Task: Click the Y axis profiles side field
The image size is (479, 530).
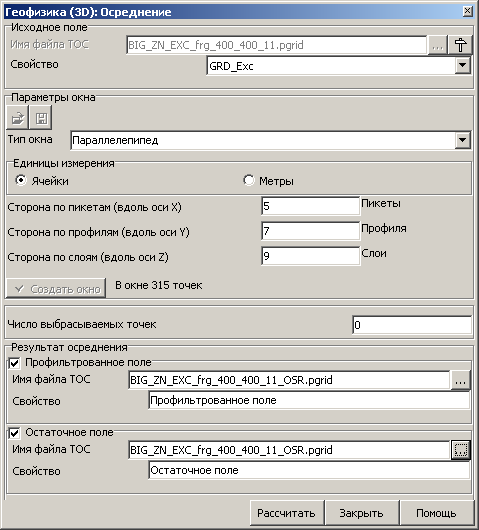Action: click(311, 231)
